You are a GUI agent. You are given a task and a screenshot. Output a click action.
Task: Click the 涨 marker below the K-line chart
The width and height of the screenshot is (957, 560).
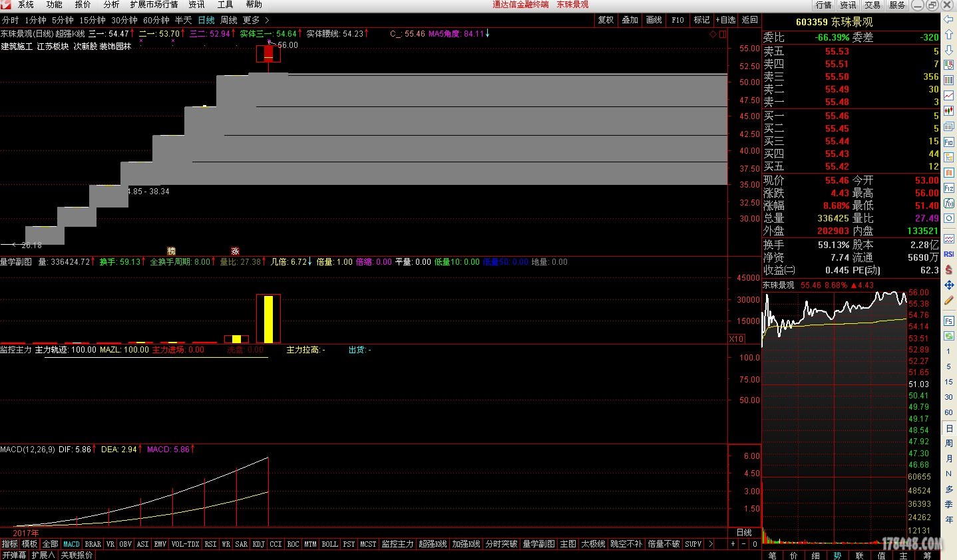point(235,251)
